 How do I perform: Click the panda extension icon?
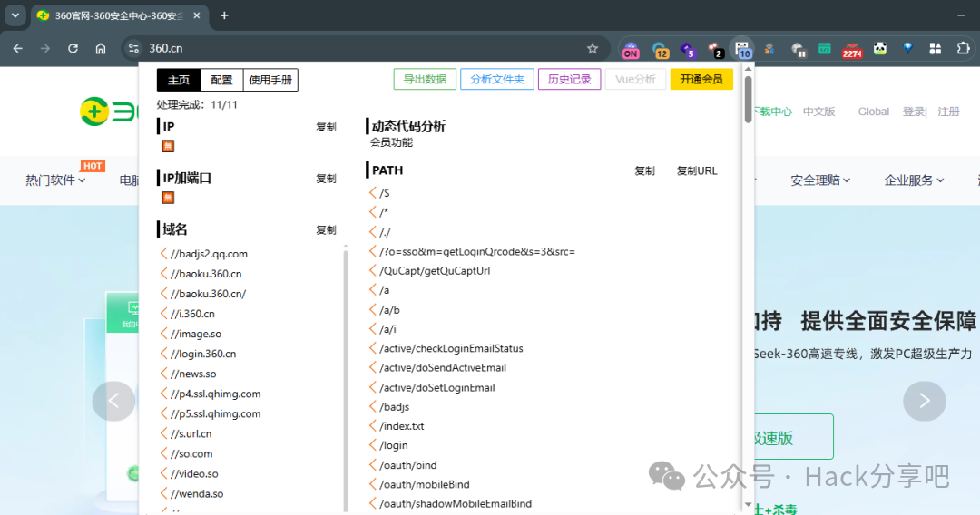pyautogui.click(x=880, y=48)
